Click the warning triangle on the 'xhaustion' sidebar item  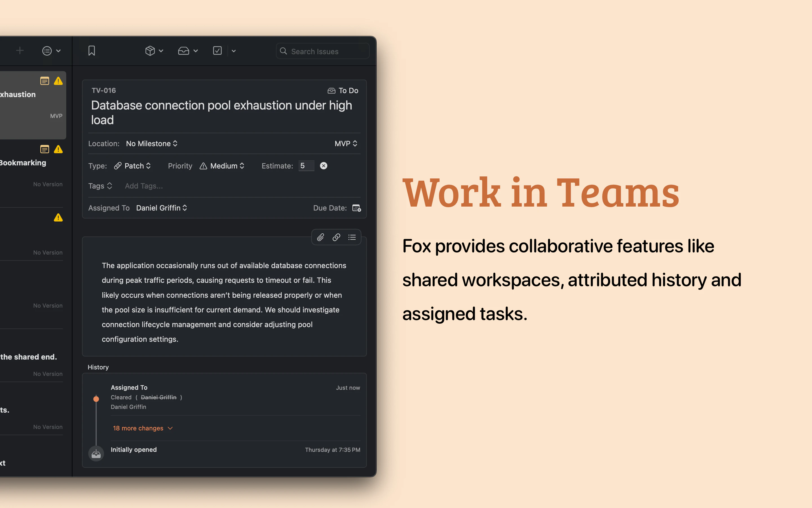pos(58,81)
